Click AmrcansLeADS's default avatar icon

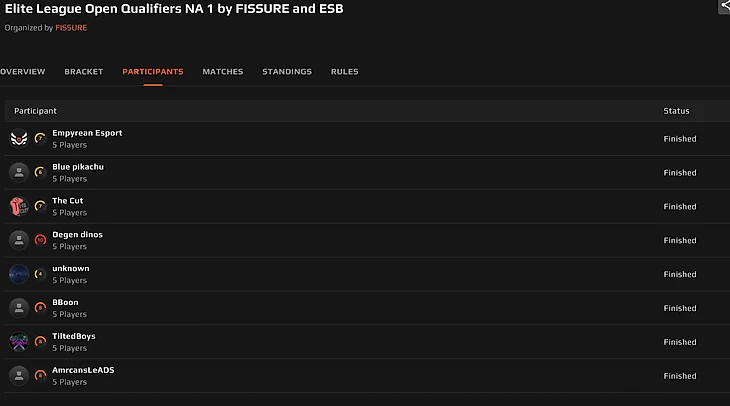point(18,376)
